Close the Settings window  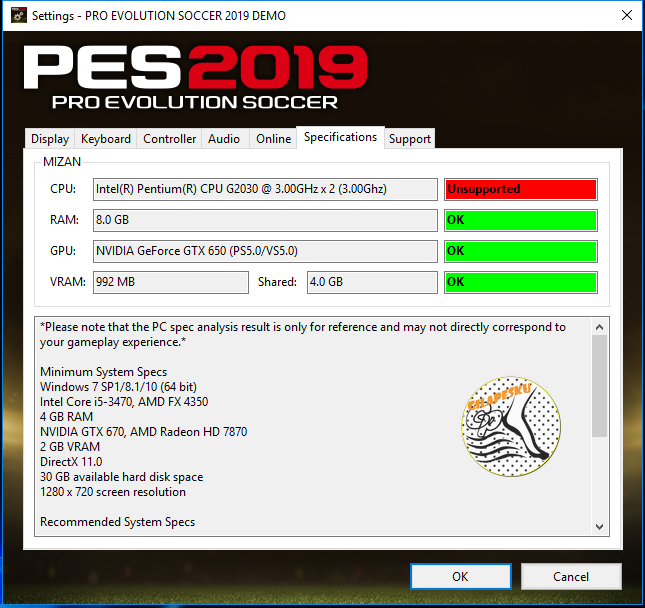(626, 16)
